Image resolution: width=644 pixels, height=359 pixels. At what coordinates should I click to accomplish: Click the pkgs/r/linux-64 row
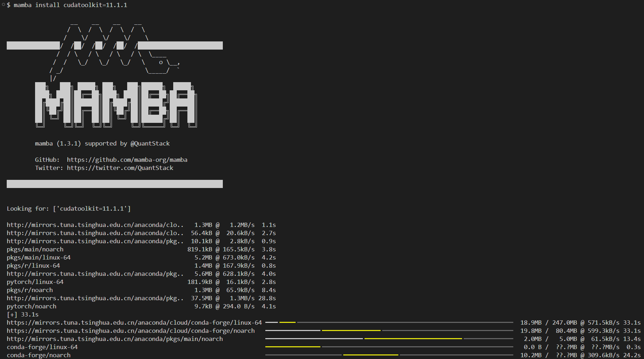point(141,266)
